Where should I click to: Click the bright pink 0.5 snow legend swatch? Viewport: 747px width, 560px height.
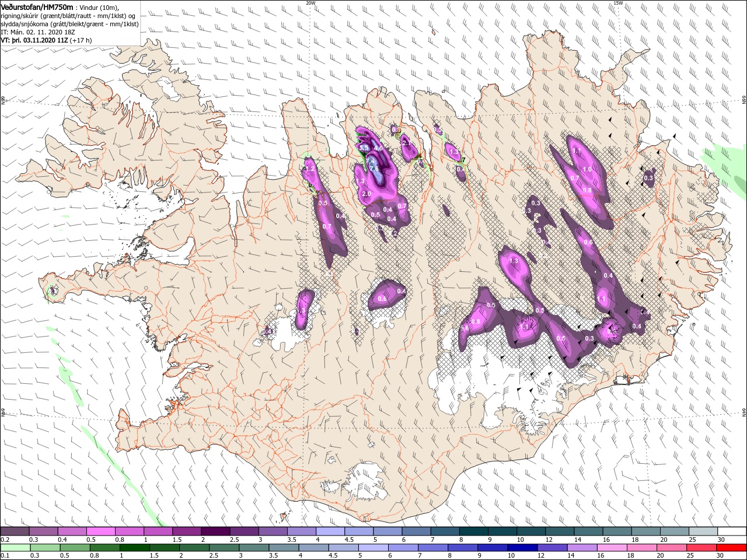pyautogui.click(x=100, y=531)
